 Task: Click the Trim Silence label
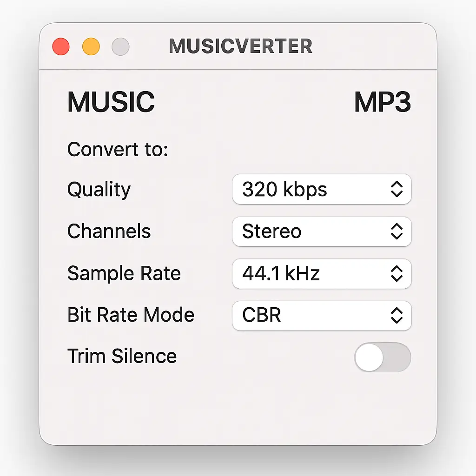(122, 356)
